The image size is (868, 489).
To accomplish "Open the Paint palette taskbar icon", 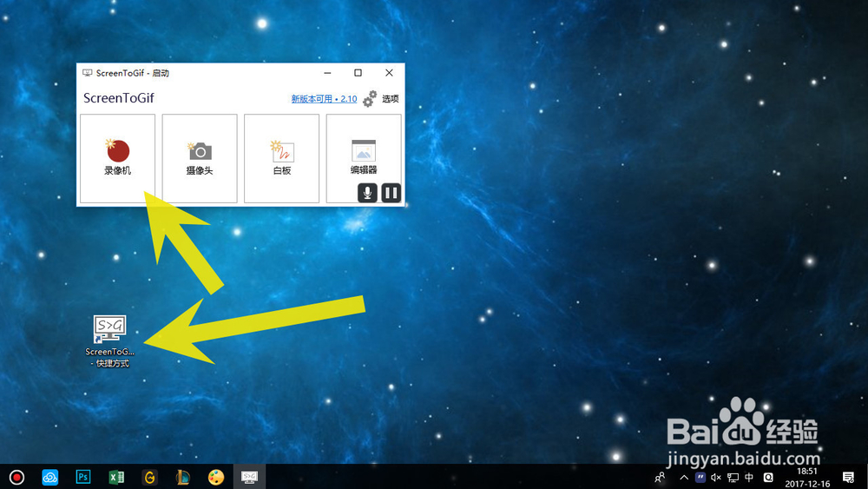I will [x=216, y=477].
